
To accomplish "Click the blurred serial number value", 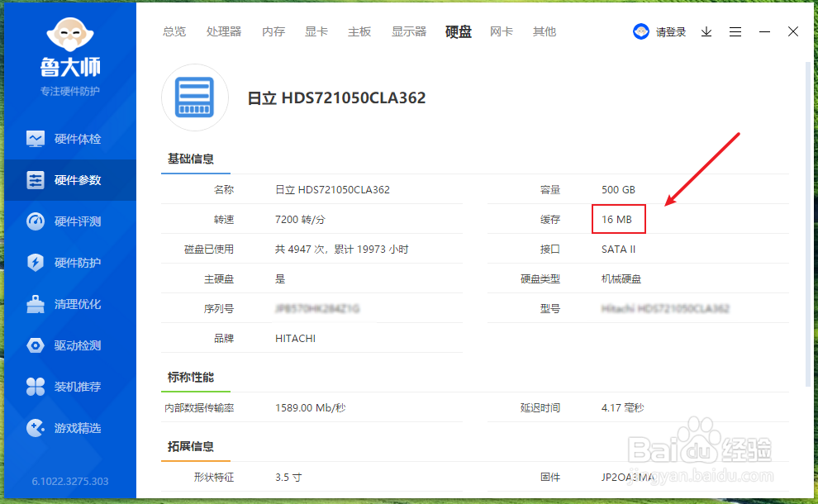I will [x=317, y=309].
